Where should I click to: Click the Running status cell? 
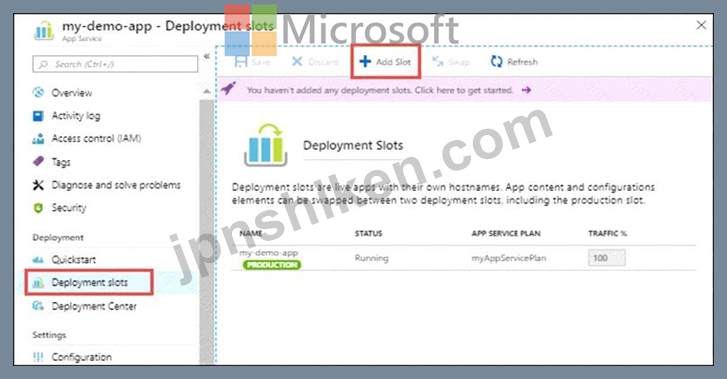click(x=371, y=258)
